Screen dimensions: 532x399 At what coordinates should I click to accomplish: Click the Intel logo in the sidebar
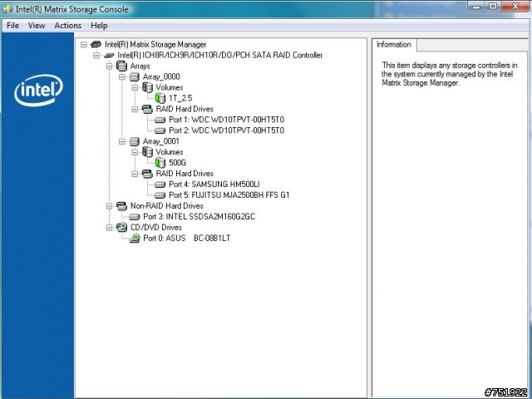point(39,90)
